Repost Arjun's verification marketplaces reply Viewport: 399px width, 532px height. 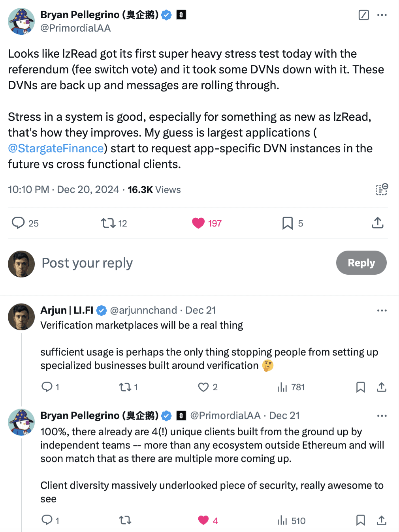click(125, 387)
